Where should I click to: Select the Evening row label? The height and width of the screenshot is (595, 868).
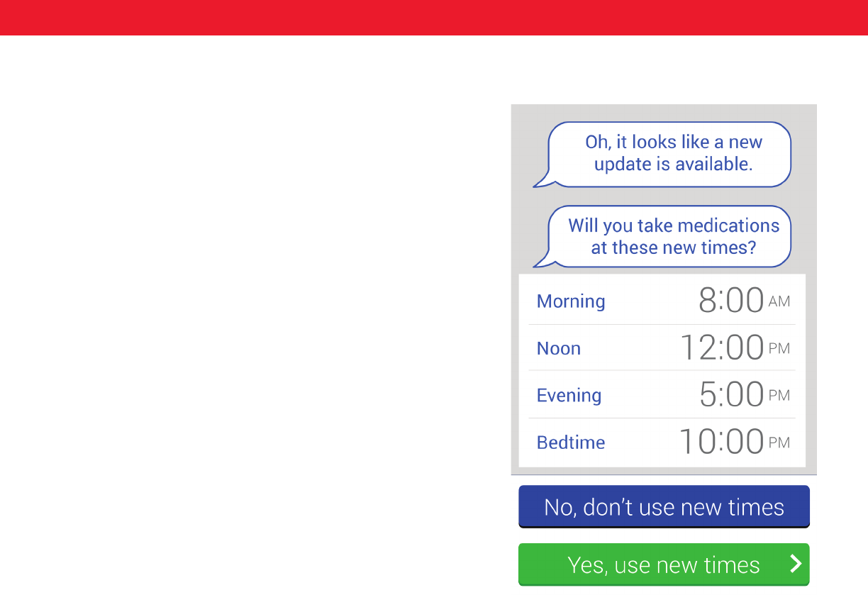[569, 396]
